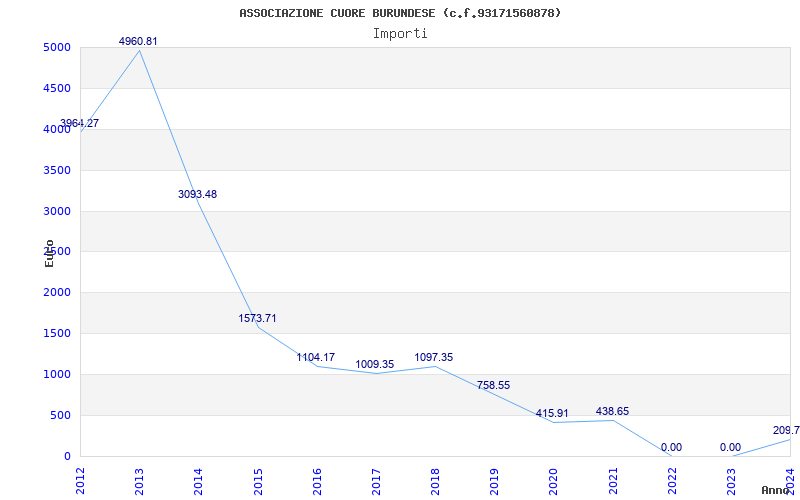Click the Importi subtitle
Screen dimensions: 800x500
tap(400, 34)
